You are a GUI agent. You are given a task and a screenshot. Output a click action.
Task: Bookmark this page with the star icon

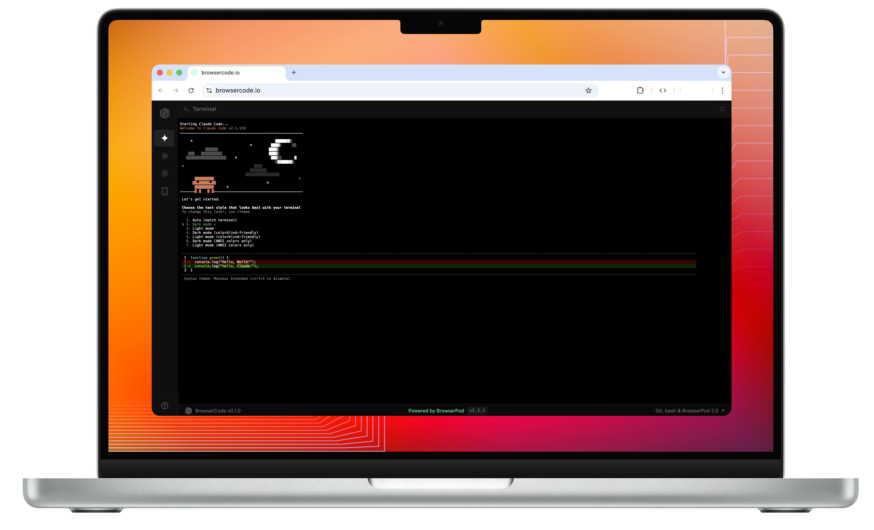pos(588,90)
